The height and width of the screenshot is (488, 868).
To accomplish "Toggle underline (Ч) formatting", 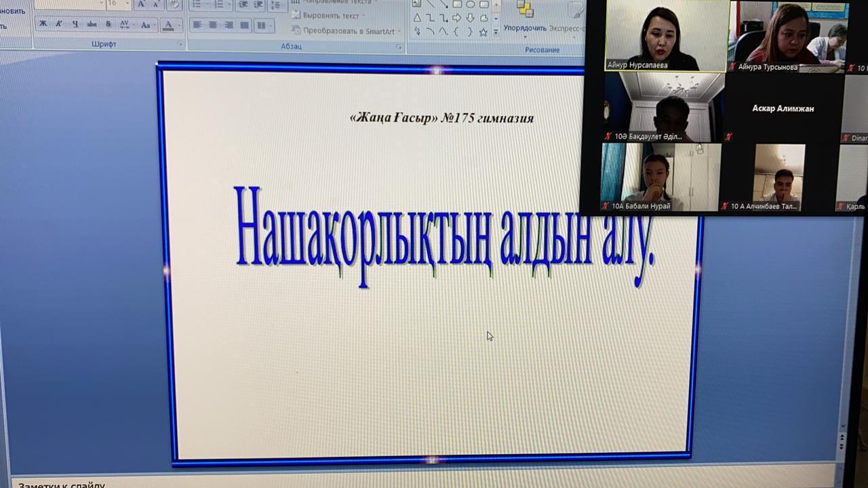I will (75, 24).
